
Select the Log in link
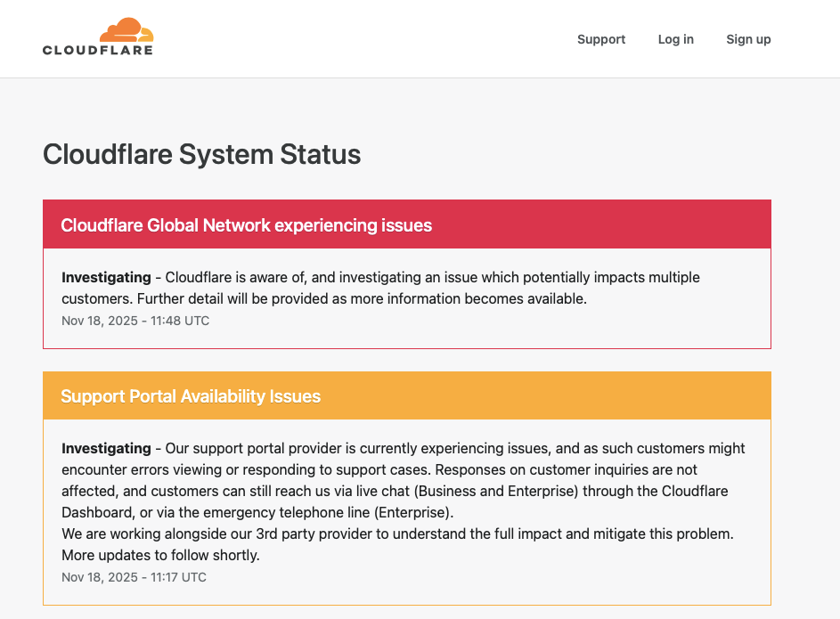click(675, 39)
